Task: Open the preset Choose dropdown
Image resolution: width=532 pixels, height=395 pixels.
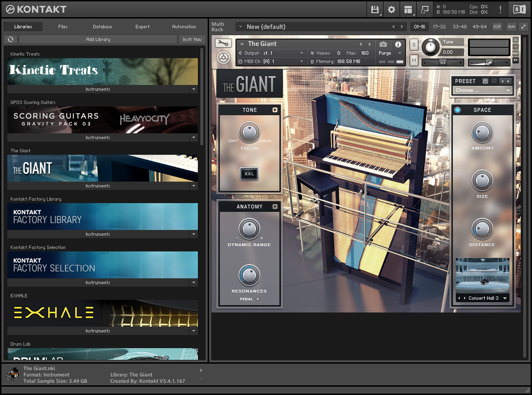Action: click(482, 90)
